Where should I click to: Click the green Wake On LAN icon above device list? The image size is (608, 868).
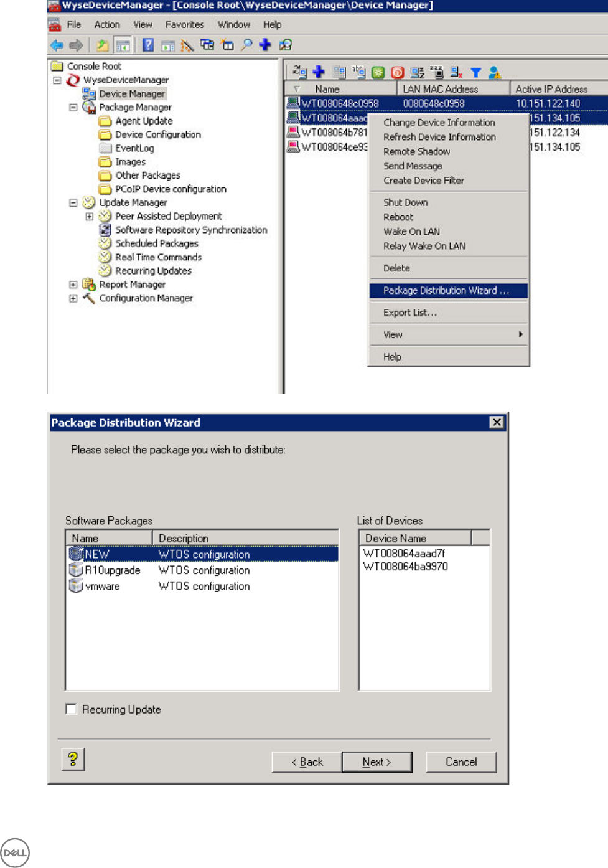378,73
